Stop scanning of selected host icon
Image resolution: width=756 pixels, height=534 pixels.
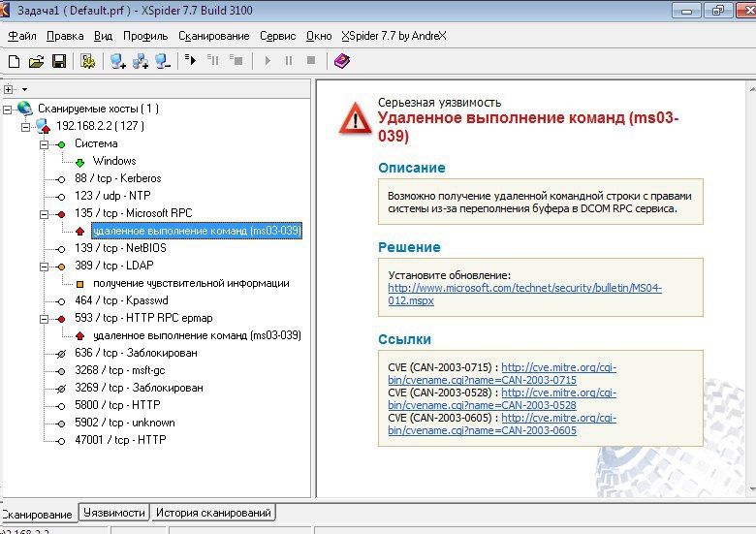tap(236, 60)
